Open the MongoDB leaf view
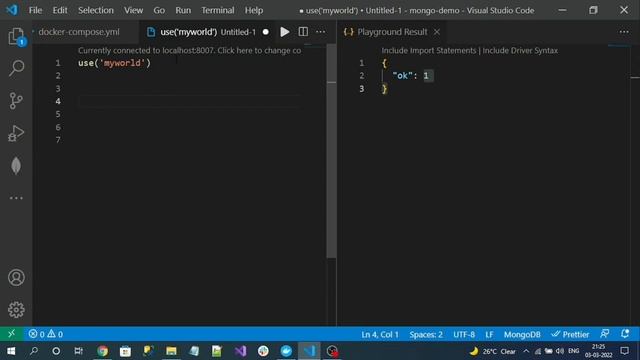This screenshot has height=360, width=640. 16,166
